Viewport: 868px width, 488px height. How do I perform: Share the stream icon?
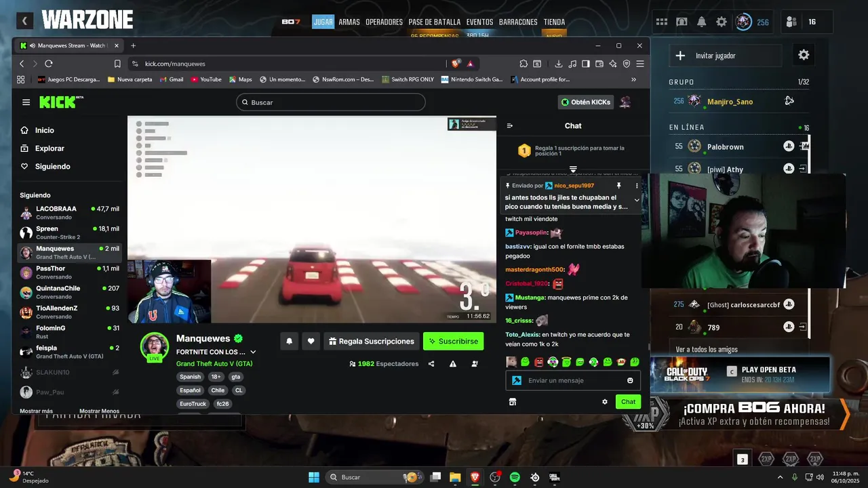(431, 364)
